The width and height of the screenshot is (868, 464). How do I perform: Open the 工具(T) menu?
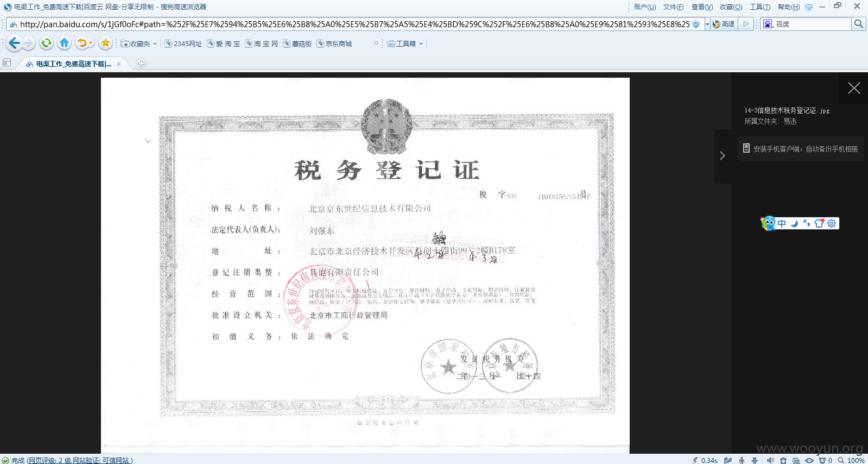(x=759, y=7)
